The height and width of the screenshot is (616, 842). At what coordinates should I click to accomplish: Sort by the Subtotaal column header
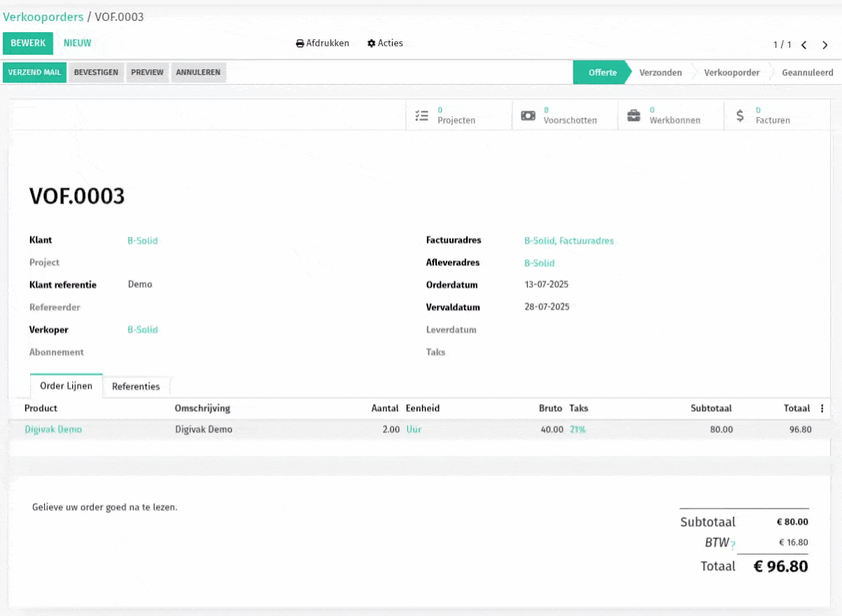click(x=711, y=408)
